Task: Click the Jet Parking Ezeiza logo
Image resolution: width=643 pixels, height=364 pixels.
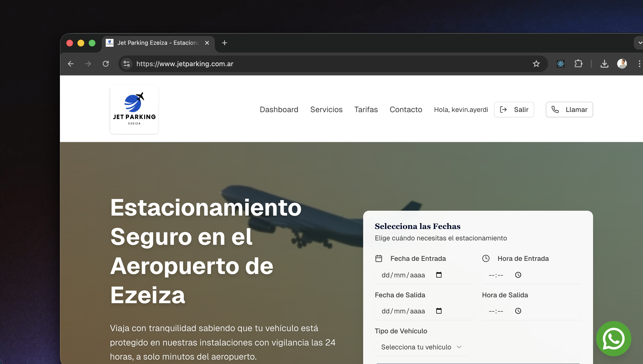Action: [134, 109]
